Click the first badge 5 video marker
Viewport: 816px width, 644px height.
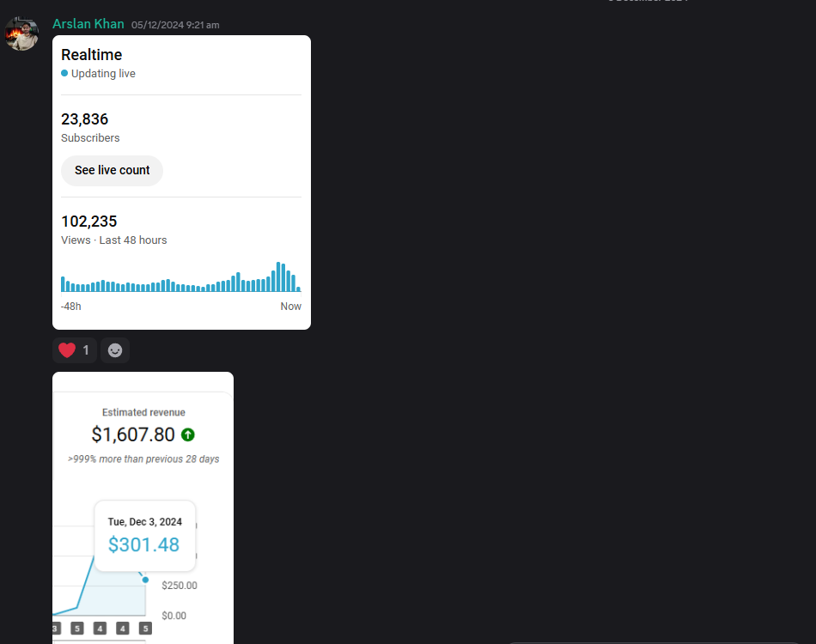[77, 629]
